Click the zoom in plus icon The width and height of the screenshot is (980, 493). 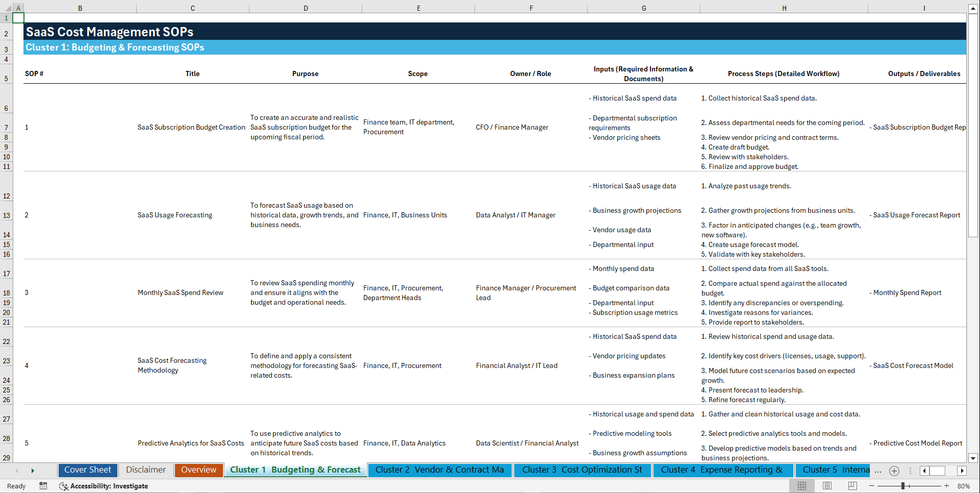(x=947, y=486)
